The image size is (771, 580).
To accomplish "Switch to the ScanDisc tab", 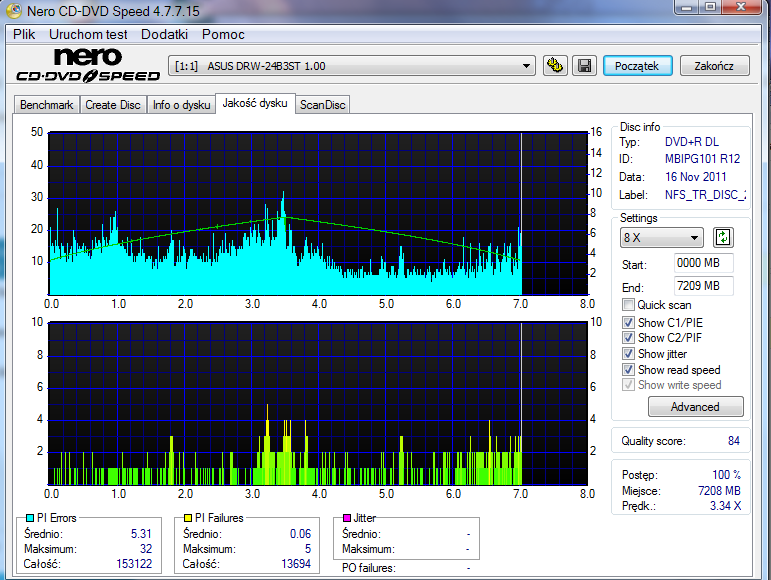I will [x=323, y=105].
